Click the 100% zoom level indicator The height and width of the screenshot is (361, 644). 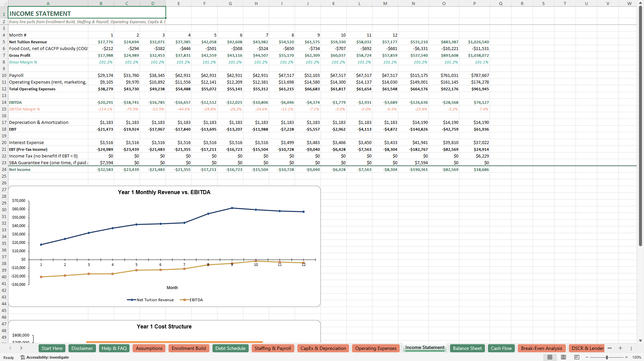click(x=637, y=357)
